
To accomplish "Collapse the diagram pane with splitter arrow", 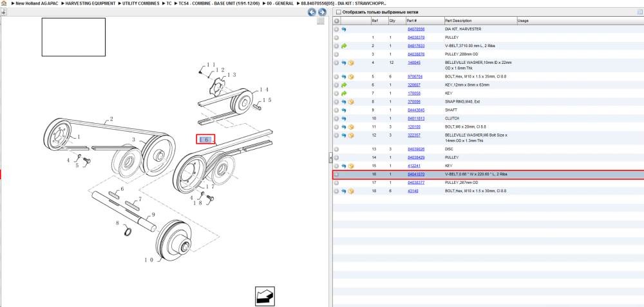I will coord(330,157).
